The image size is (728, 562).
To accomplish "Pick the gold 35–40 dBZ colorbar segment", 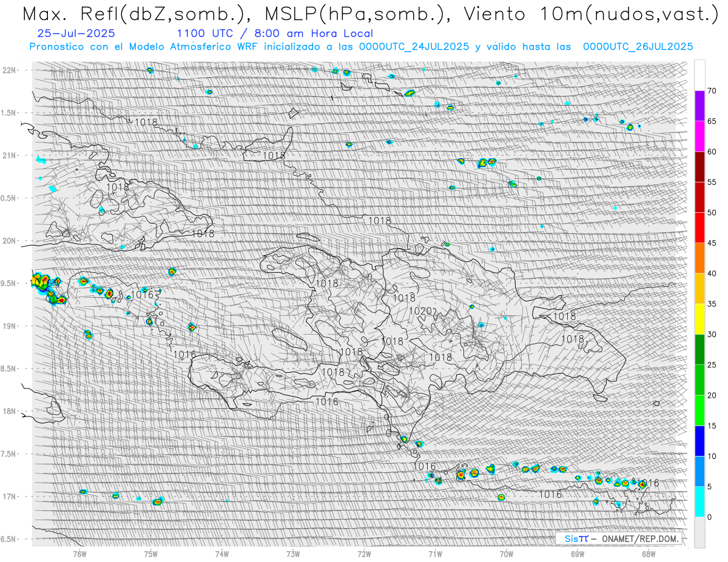I will 699,289.
